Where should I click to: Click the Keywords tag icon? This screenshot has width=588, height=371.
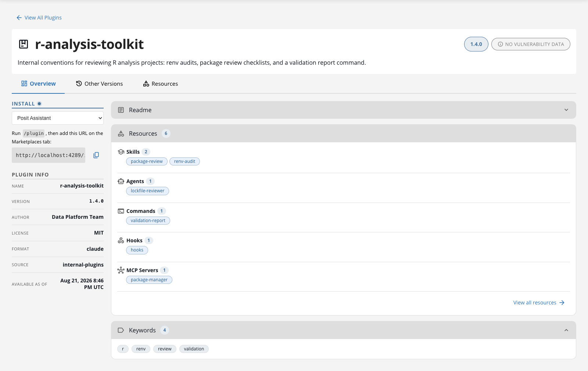click(x=121, y=330)
